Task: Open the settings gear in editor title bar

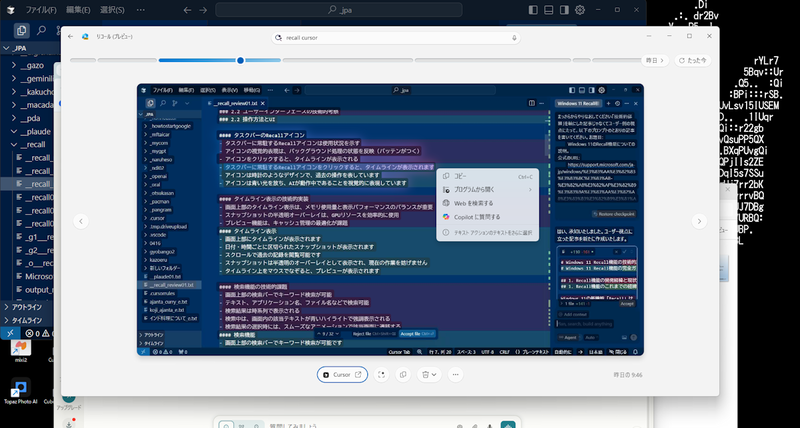Action: (x=581, y=10)
